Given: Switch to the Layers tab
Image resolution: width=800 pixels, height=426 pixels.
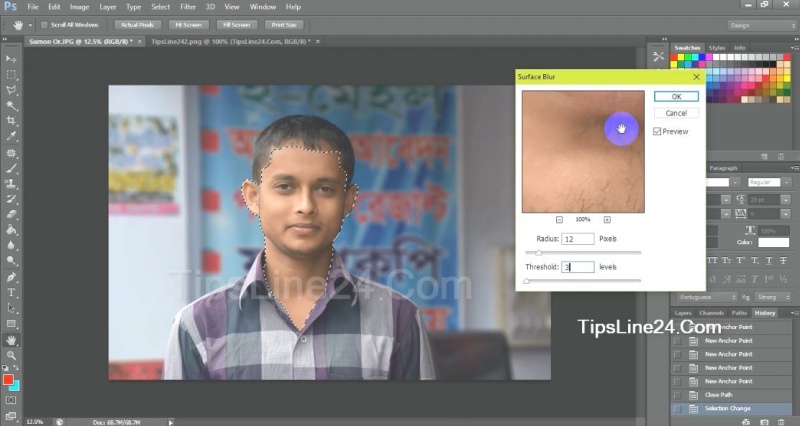Looking at the screenshot, I should click(682, 313).
